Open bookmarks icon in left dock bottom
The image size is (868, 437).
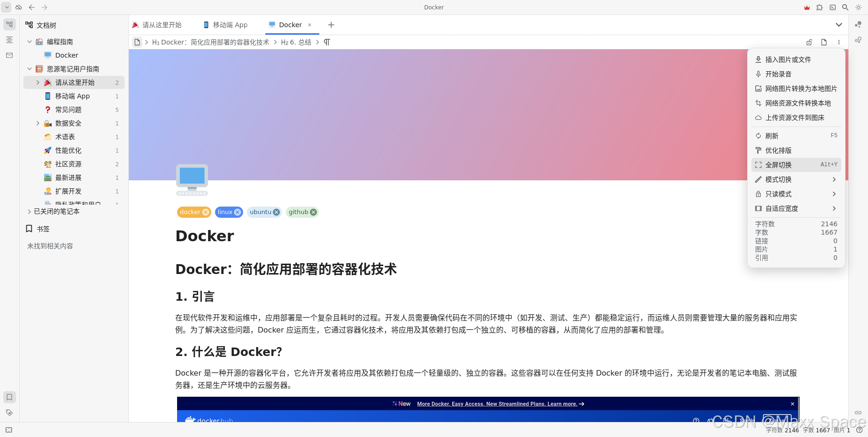9,397
